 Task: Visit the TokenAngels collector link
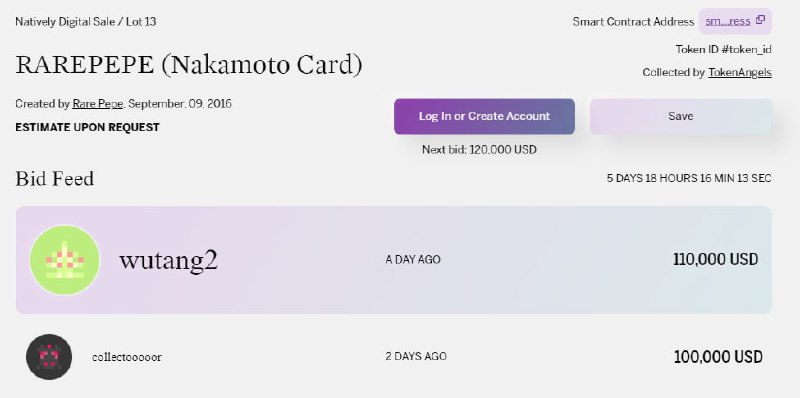740,72
